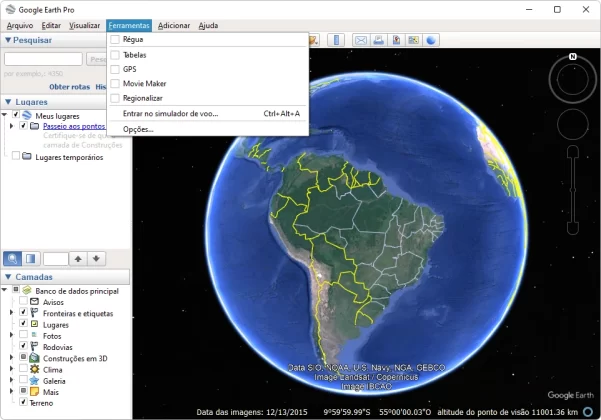Click the Clima sun layer icon
This screenshot has height=420, width=601.
tap(34, 369)
